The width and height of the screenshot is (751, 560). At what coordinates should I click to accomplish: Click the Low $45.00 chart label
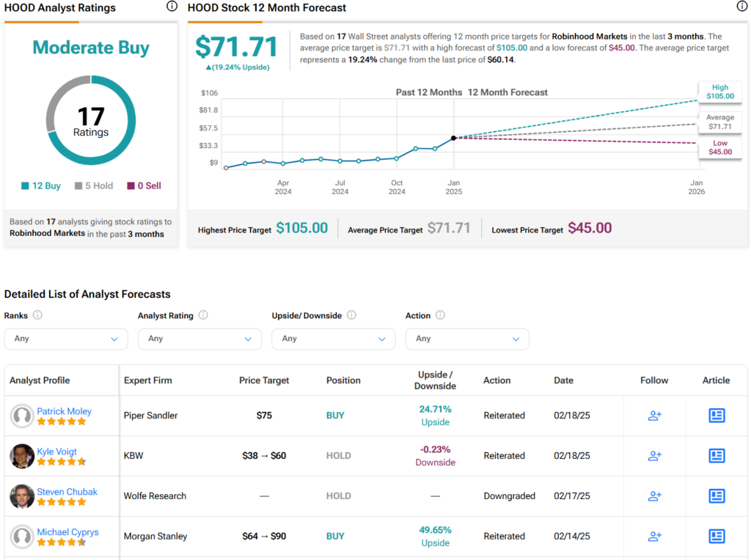tap(720, 147)
